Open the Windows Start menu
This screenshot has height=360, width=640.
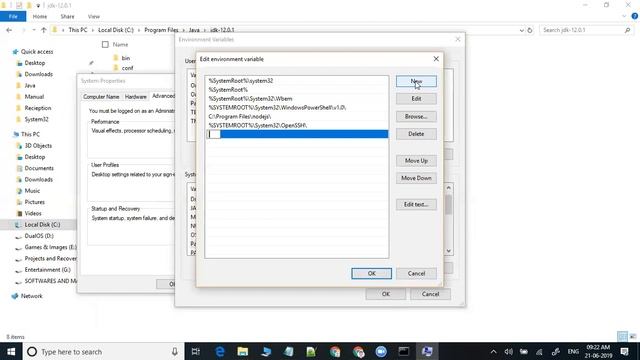(x=11, y=351)
